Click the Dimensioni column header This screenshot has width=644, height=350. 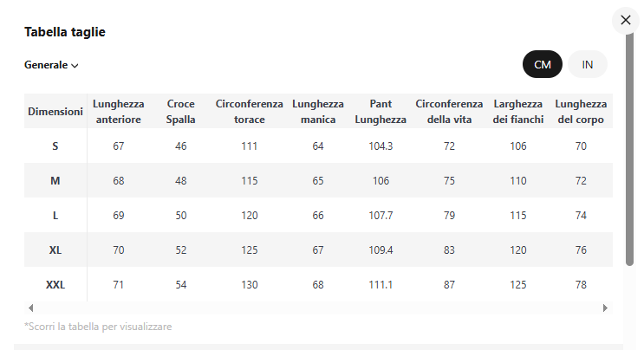point(55,112)
